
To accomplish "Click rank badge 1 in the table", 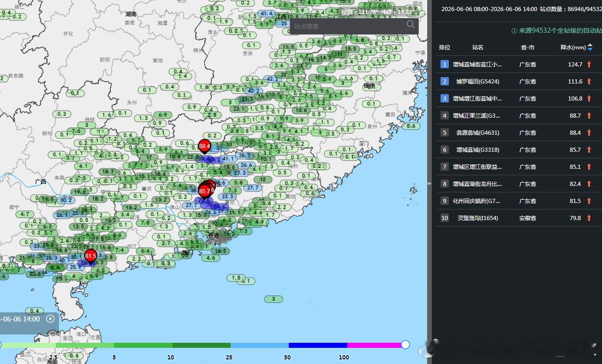I will tap(444, 65).
